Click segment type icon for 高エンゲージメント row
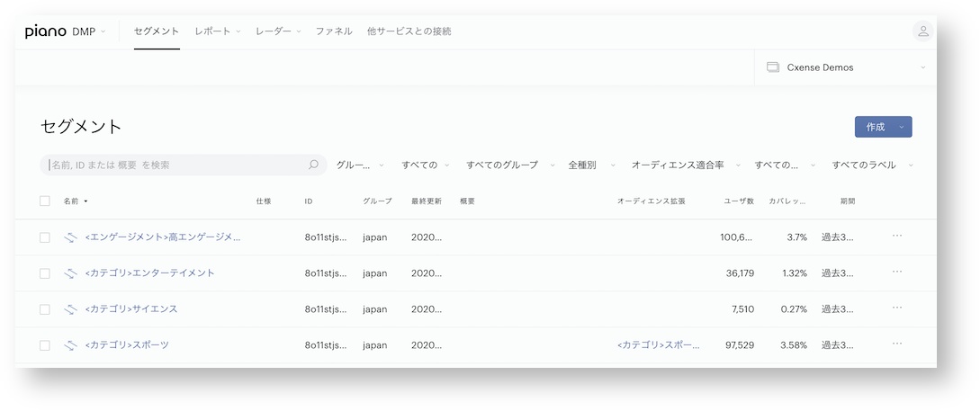 tap(70, 237)
